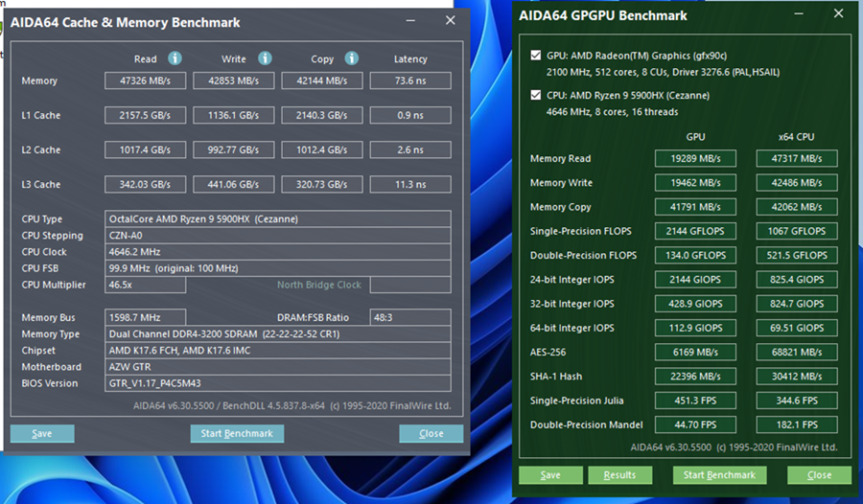
Task: Select GPU Single-Precision FLOPS 2144 GFLOPS
Action: 696,231
